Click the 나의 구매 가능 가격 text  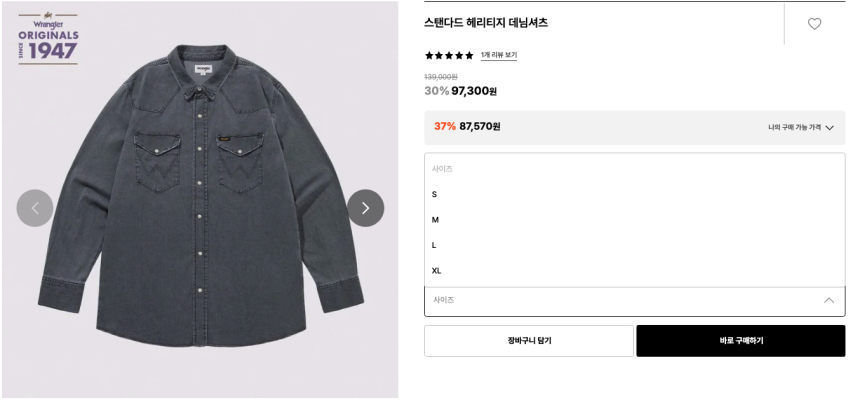pyautogui.click(x=794, y=128)
